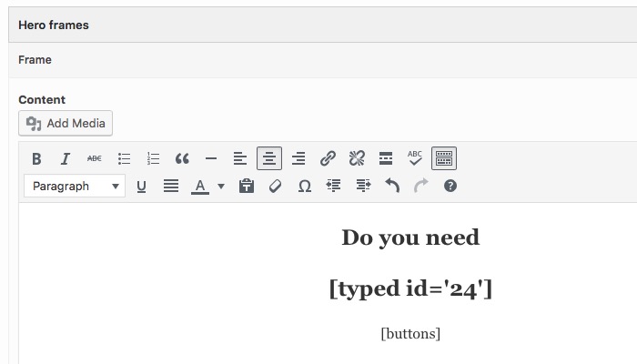Click the Hero frames panel header
This screenshot has height=364, width=637.
tap(322, 25)
